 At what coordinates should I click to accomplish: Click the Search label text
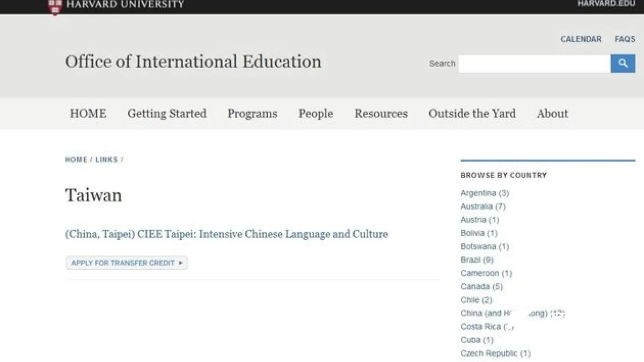(x=442, y=63)
